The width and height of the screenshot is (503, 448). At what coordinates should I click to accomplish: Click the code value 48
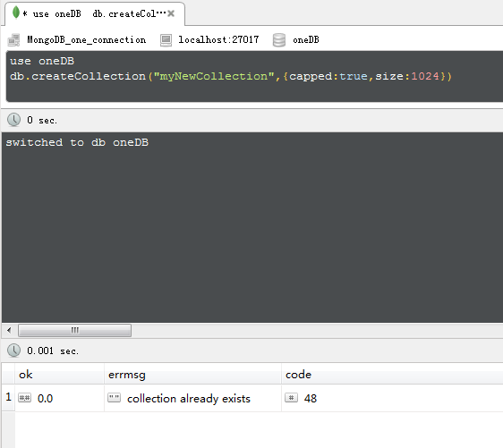coord(311,398)
